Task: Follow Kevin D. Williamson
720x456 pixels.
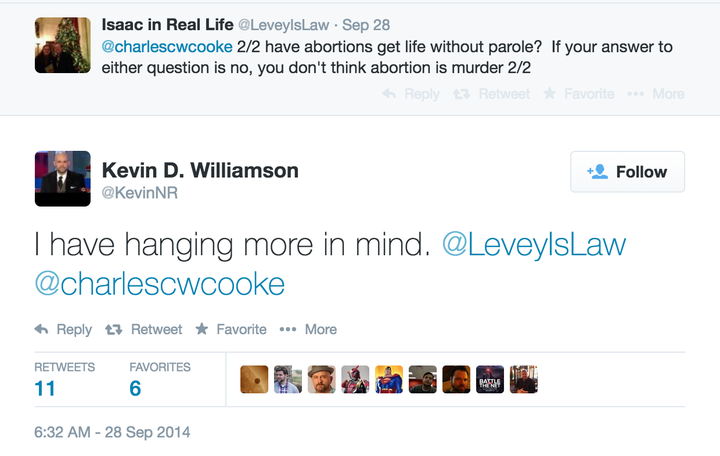Action: click(627, 172)
